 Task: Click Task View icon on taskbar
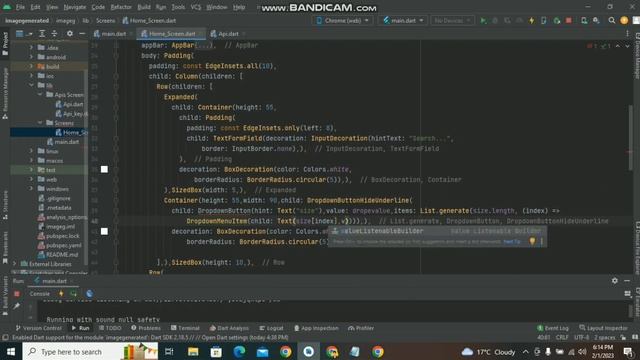pos(169,351)
